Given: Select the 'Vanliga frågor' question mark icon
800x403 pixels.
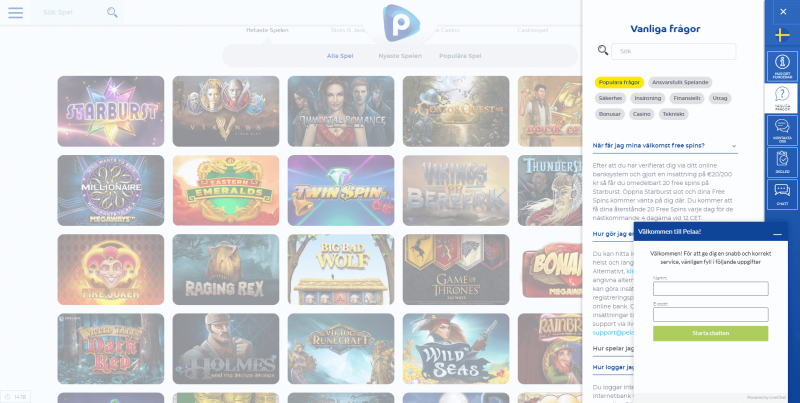Looking at the screenshot, I should 782,98.
